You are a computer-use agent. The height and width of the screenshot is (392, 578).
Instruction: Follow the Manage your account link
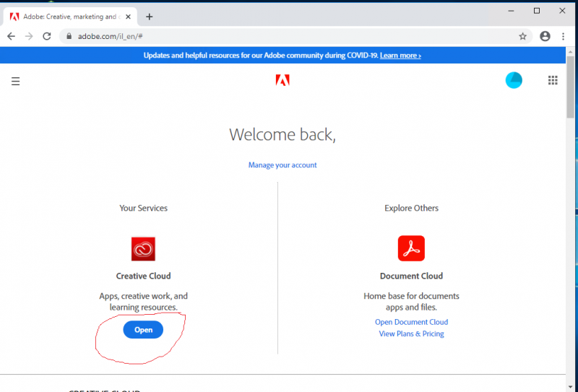coord(282,165)
